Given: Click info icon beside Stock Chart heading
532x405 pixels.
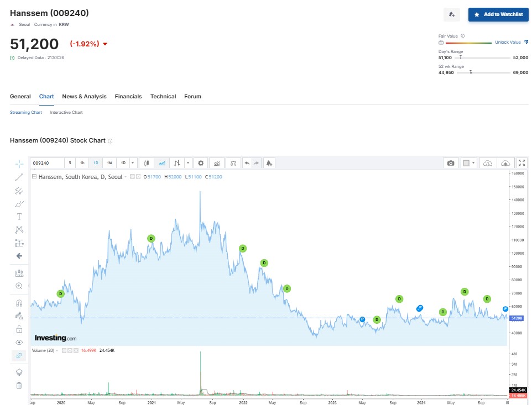Looking at the screenshot, I should 110,141.
